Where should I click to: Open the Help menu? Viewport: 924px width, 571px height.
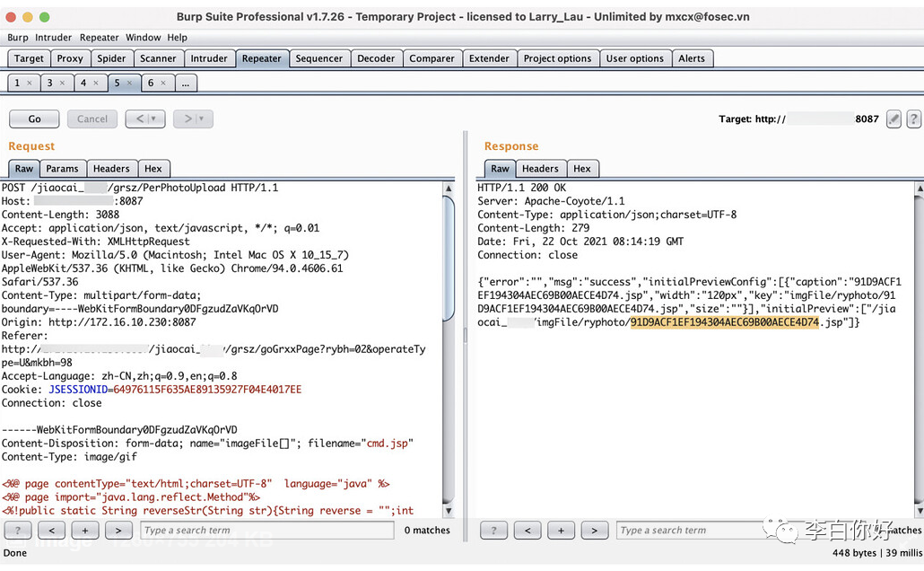click(x=177, y=37)
